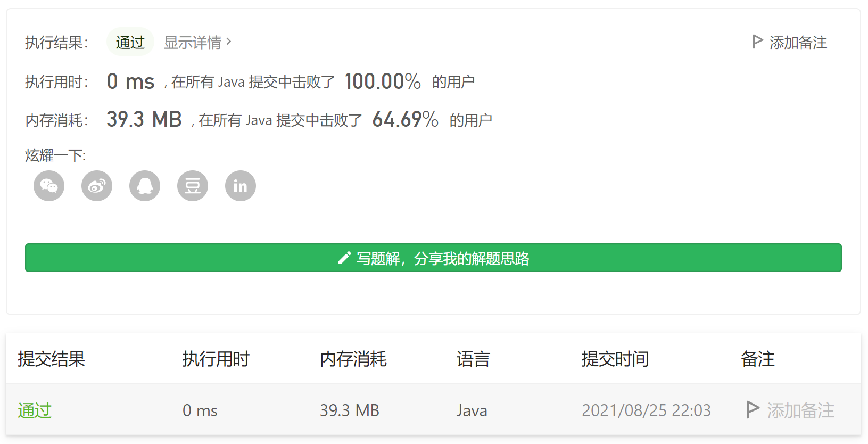This screenshot has height=444, width=868.
Task: Open the 通过 submission link in table
Action: (x=35, y=410)
